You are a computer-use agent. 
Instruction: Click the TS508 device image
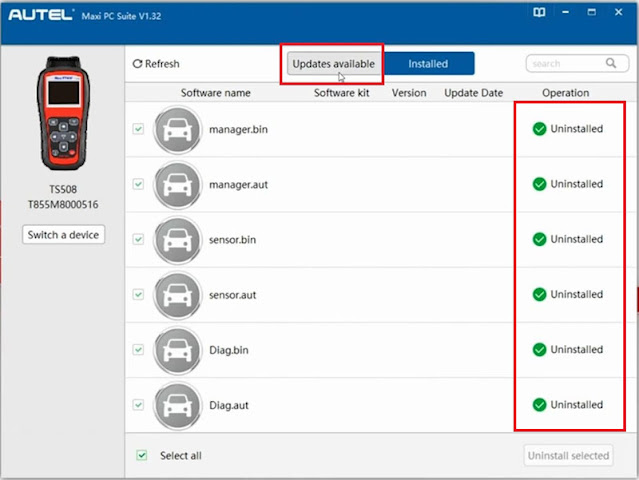coord(63,113)
